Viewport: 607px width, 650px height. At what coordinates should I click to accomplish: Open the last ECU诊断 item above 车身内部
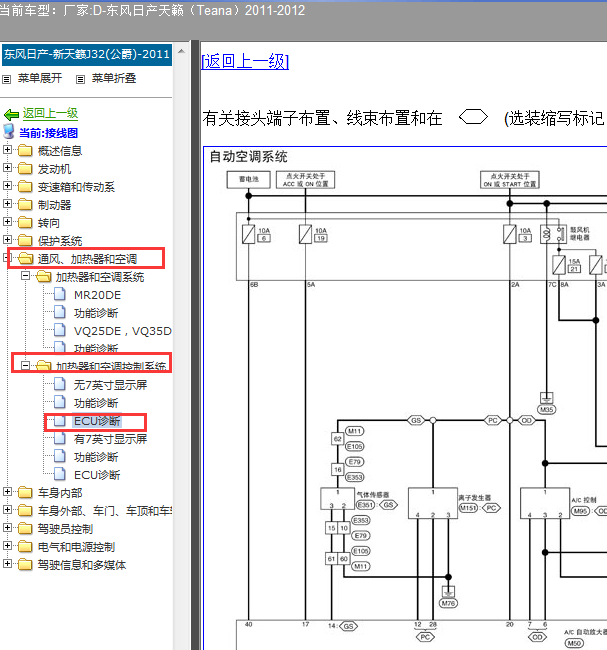97,475
